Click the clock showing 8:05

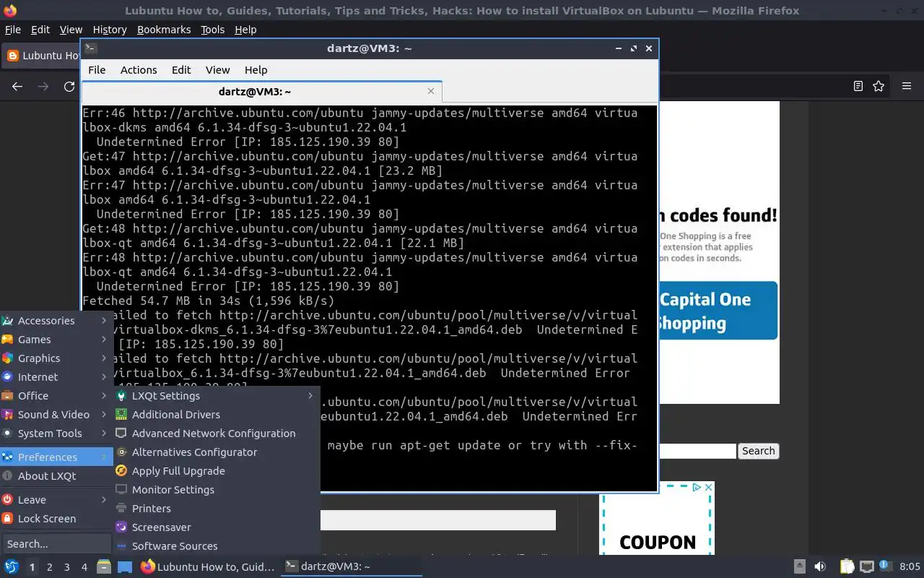pyautogui.click(x=910, y=566)
